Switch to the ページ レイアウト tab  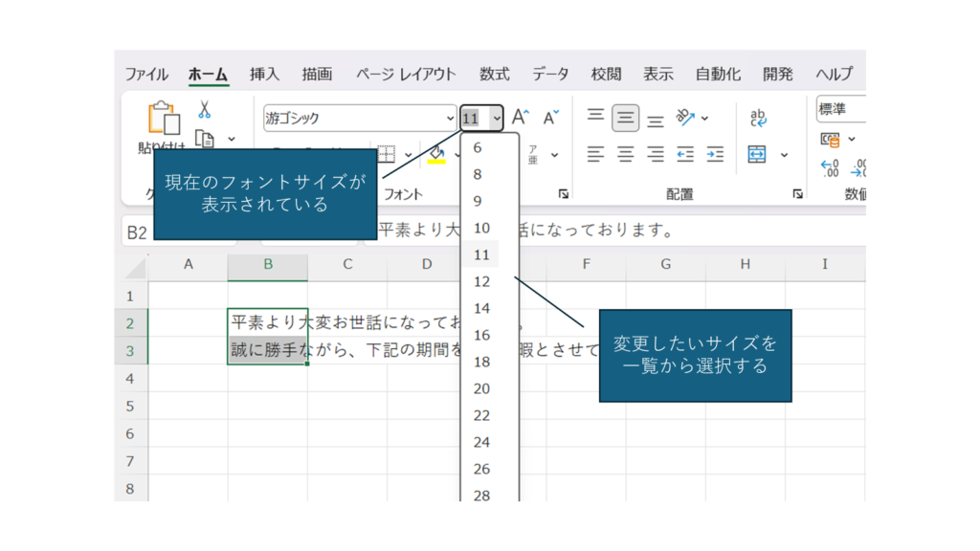[406, 74]
